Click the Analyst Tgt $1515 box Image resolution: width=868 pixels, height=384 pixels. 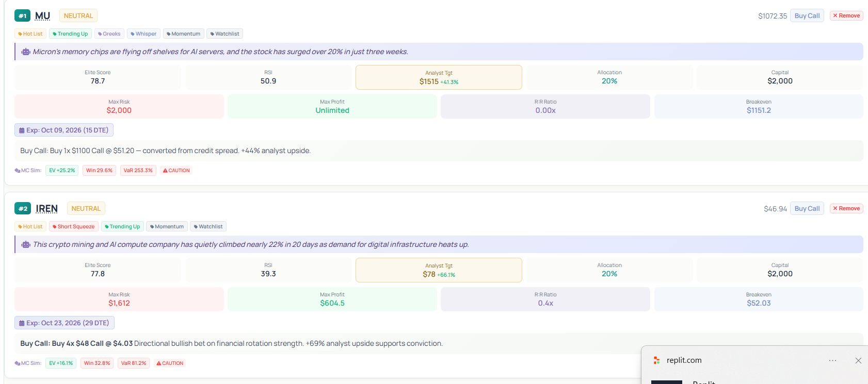(439, 77)
